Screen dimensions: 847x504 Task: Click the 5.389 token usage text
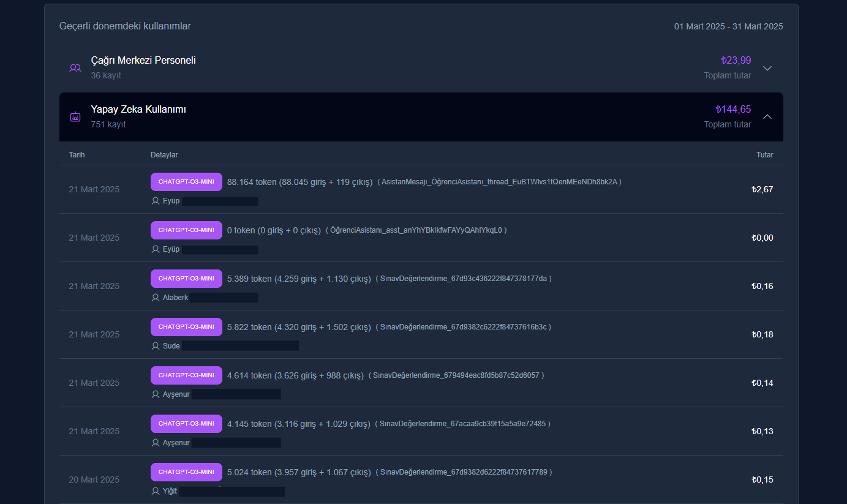pyautogui.click(x=299, y=279)
